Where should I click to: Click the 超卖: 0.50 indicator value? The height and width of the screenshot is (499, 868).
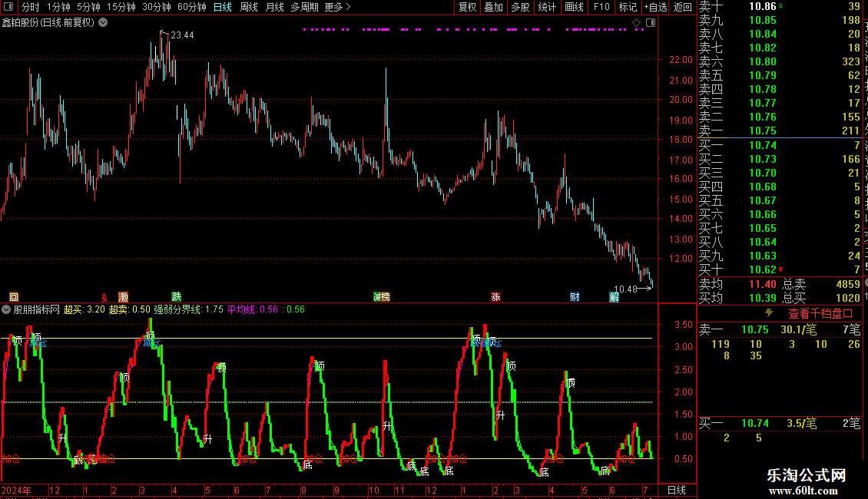[x=130, y=310]
